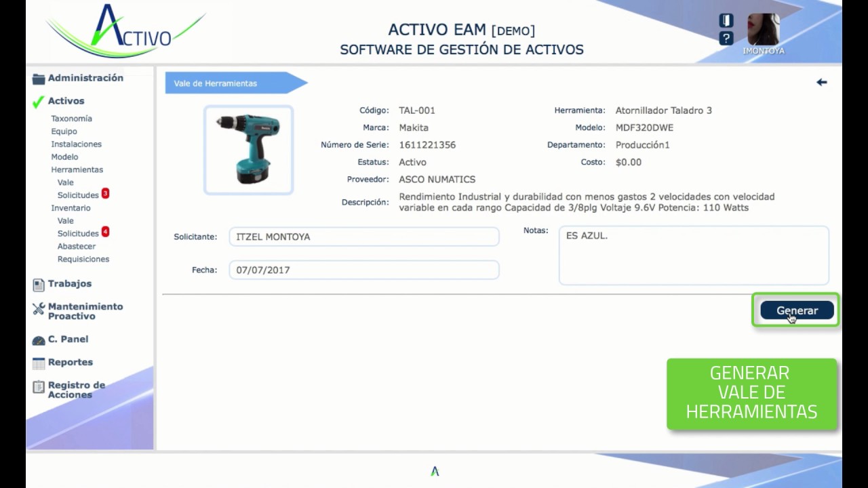Click the Estatus value Activo
The height and width of the screenshot is (488, 868).
(x=412, y=163)
